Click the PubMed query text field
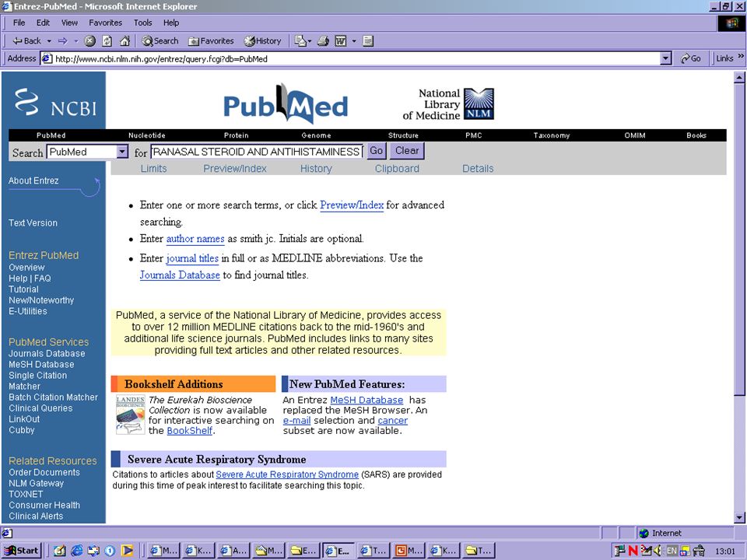Viewport: 747px width, 560px height. point(257,152)
